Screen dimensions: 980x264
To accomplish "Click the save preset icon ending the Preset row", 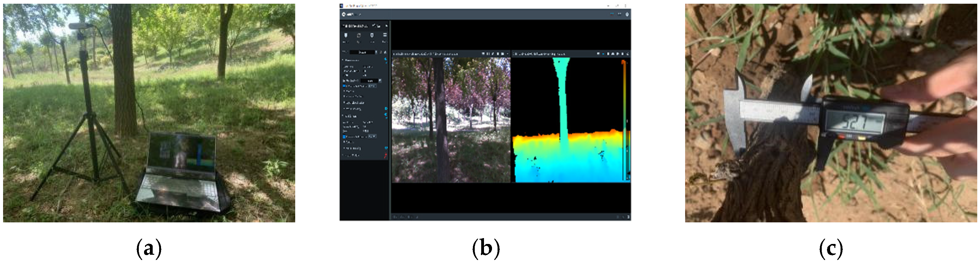I will [385, 52].
